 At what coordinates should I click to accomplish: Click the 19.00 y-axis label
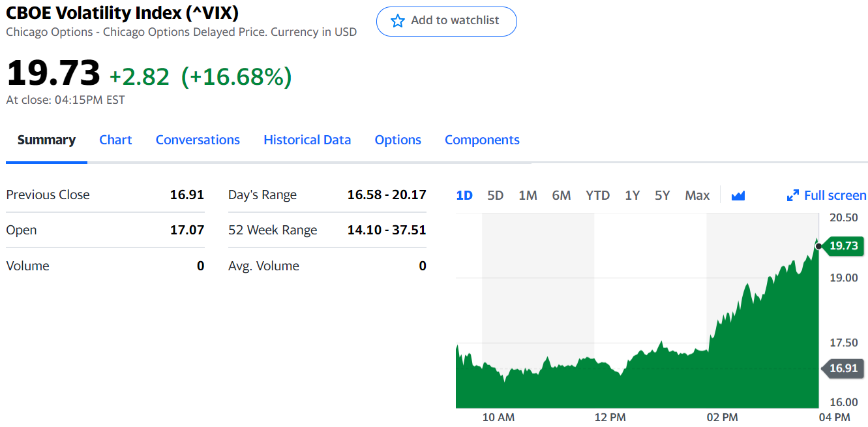pyautogui.click(x=845, y=277)
